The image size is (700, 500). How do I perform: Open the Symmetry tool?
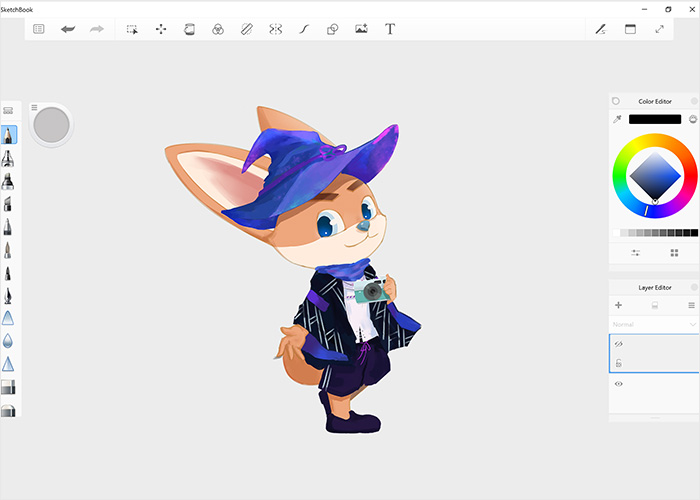(275, 29)
